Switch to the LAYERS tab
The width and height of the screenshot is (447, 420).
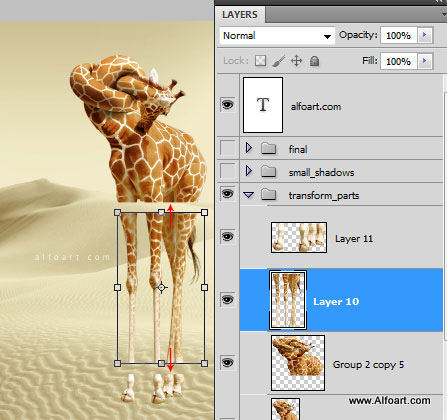(240, 15)
